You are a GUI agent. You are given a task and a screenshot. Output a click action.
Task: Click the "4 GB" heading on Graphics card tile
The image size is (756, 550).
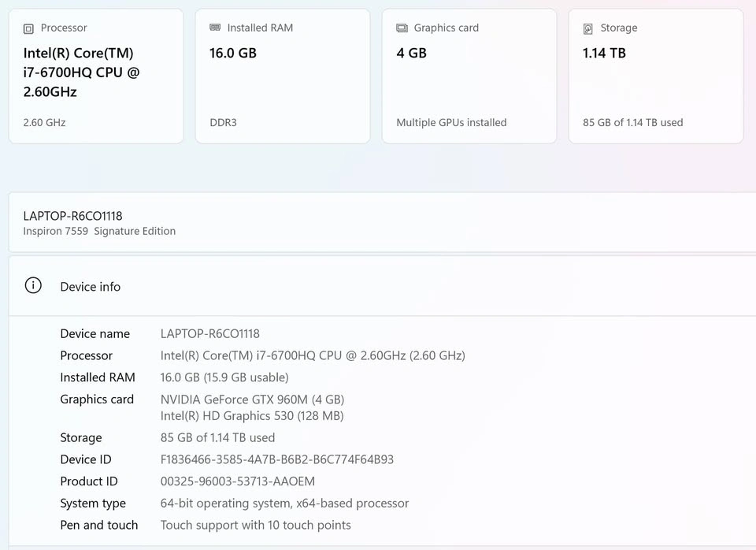[411, 53]
